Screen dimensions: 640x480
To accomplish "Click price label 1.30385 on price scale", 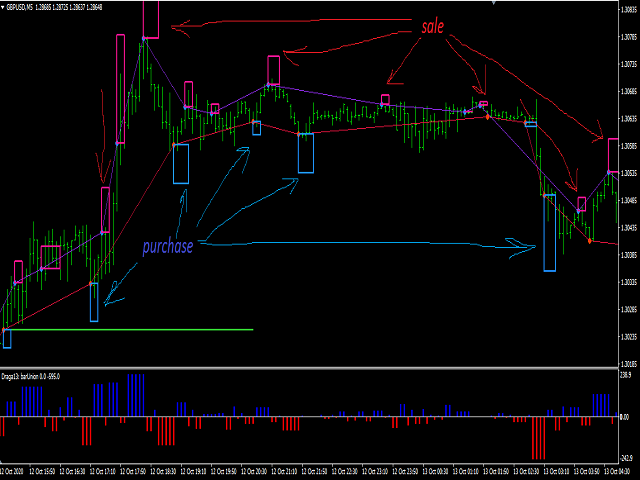I will [x=629, y=255].
